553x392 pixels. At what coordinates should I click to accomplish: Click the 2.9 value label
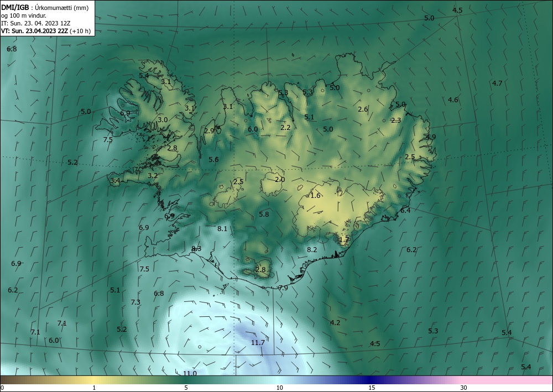[209, 131]
